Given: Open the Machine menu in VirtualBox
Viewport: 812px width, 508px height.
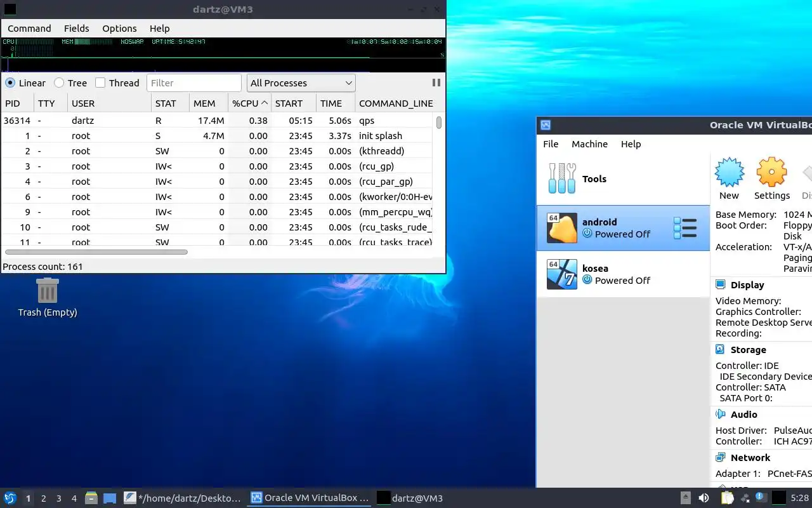Looking at the screenshot, I should tap(589, 144).
